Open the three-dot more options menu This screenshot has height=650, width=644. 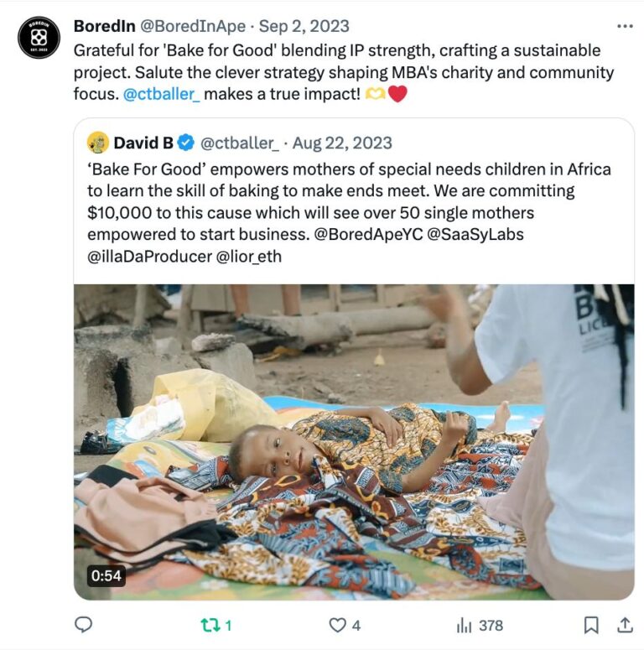[625, 26]
